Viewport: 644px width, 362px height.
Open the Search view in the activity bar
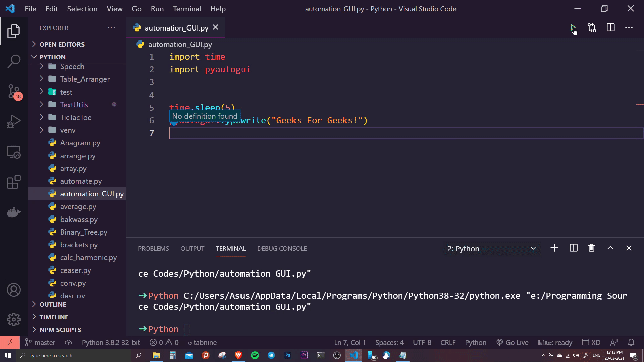click(x=14, y=61)
